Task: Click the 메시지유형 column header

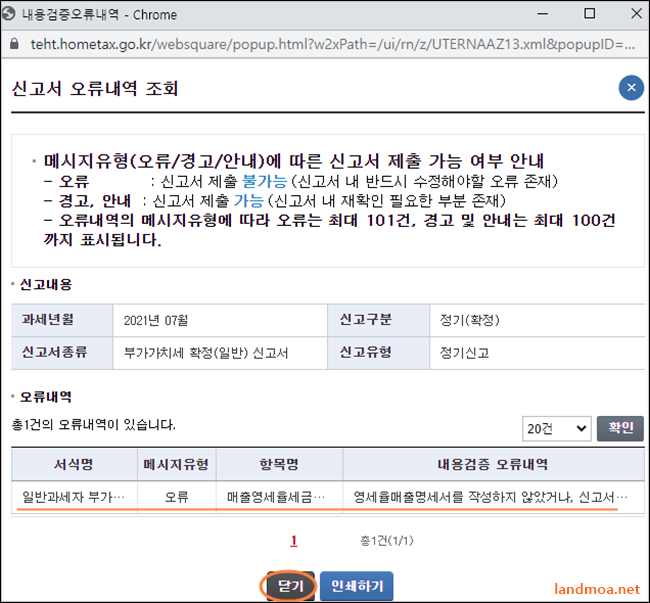Action: 176,464
